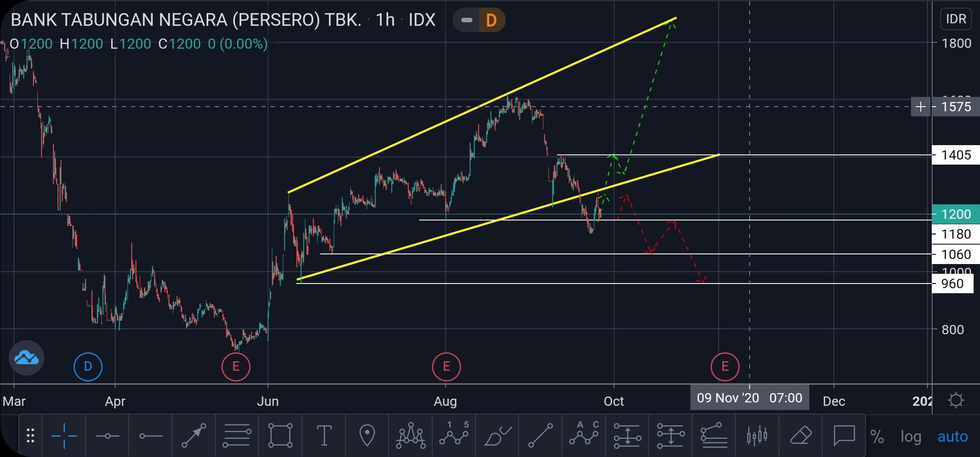The width and height of the screenshot is (980, 457).
Task: Select the 960 horizontal line price label
Action: pyautogui.click(x=952, y=284)
